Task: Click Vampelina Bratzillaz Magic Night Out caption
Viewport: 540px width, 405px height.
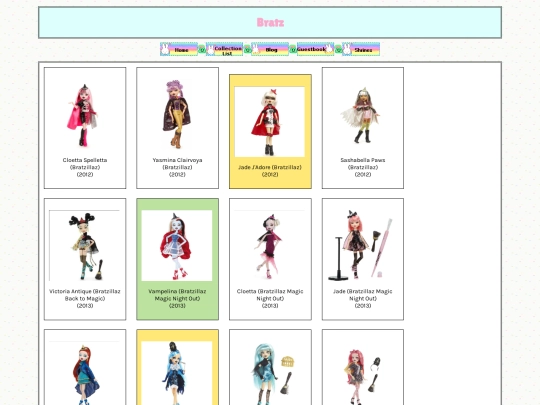Action: [x=177, y=299]
